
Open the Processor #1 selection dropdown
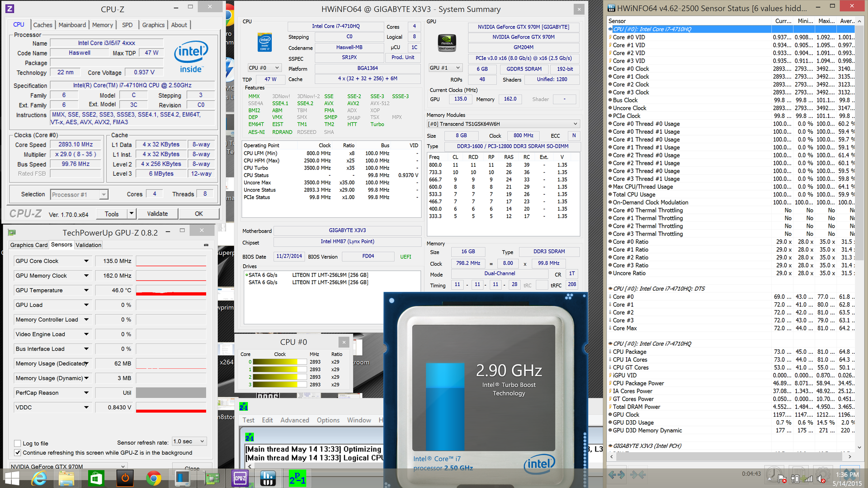(x=79, y=195)
